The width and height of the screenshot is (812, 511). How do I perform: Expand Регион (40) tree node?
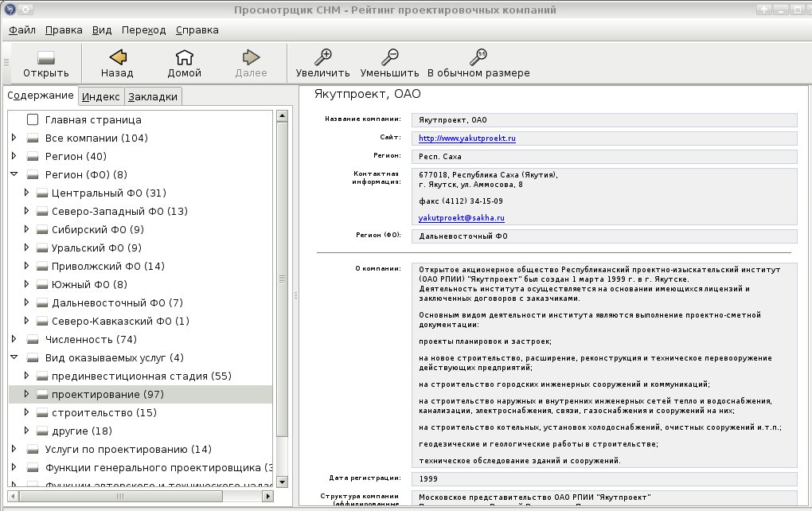[x=14, y=156]
